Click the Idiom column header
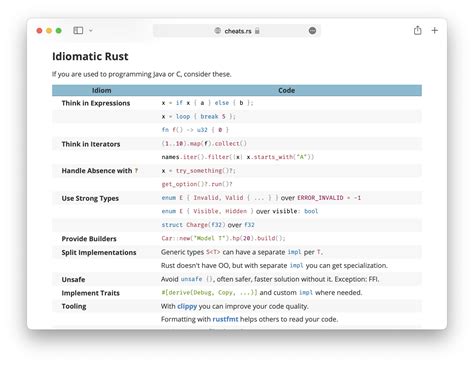The width and height of the screenshot is (474, 365). (x=102, y=90)
